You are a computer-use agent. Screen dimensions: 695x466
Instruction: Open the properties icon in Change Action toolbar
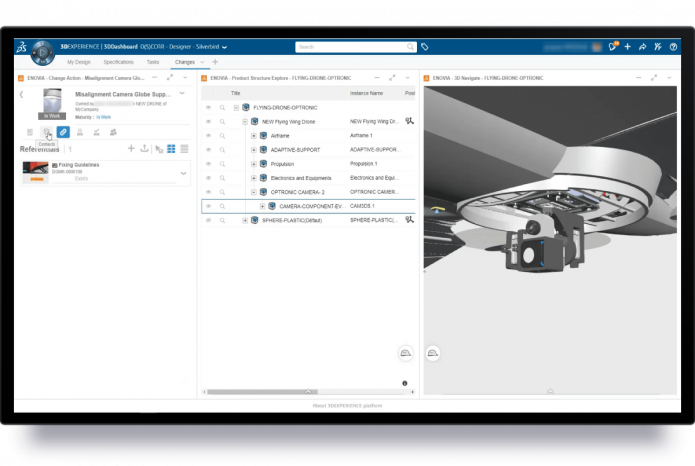30,132
